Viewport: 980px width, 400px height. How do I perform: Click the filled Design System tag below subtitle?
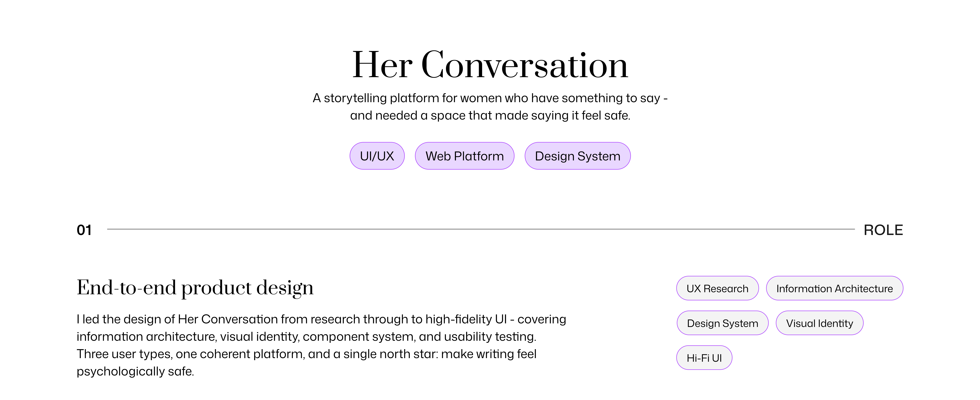[x=578, y=156]
